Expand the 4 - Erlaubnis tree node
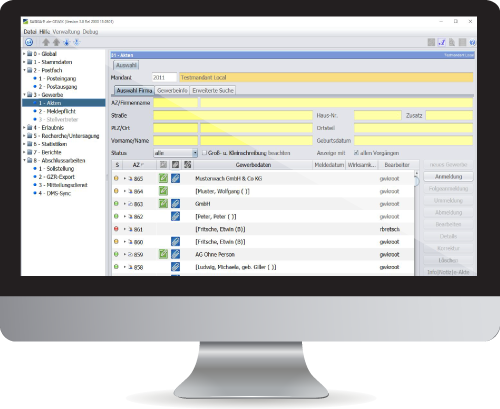 (24, 128)
